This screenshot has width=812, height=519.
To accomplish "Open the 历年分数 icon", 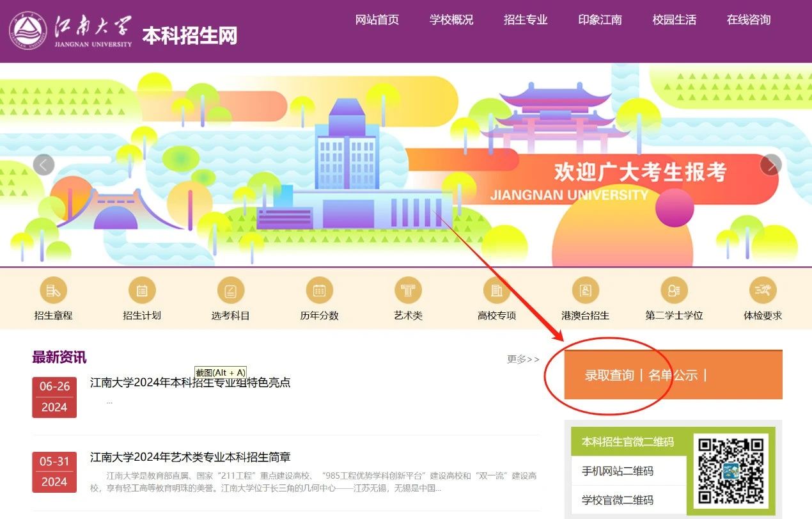I will (320, 291).
